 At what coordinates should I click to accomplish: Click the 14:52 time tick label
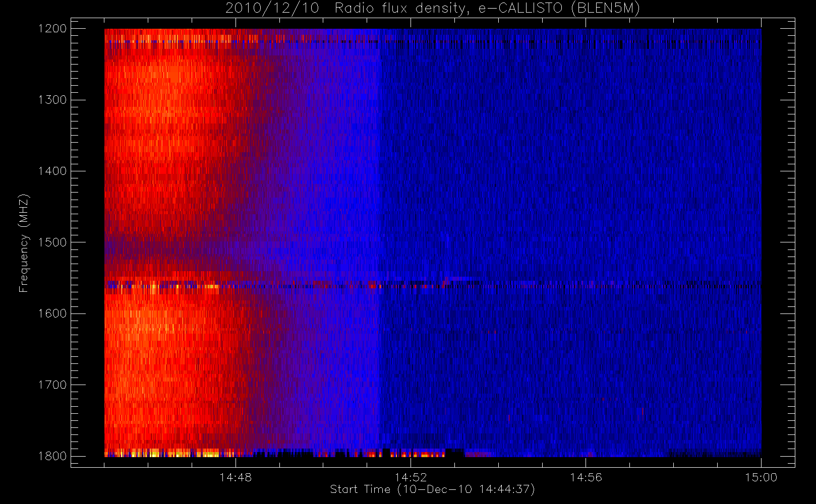[411, 477]
